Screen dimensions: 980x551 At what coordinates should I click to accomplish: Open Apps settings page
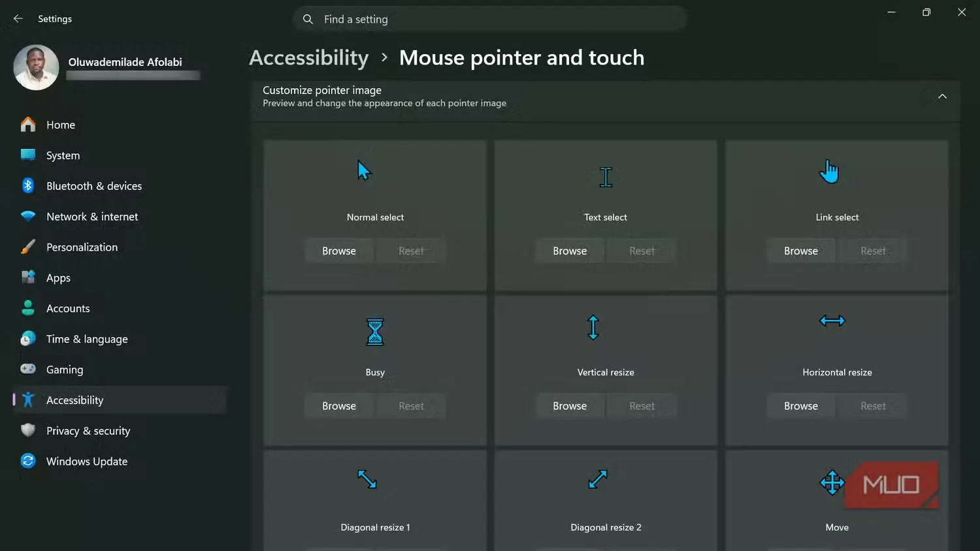point(120,278)
